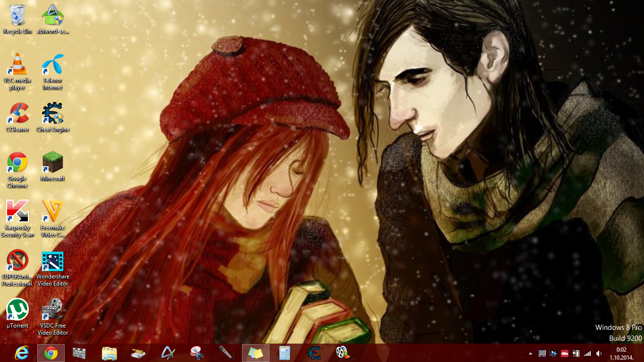Open the network signal tray icon
This screenshot has height=362, width=644.
click(x=587, y=353)
